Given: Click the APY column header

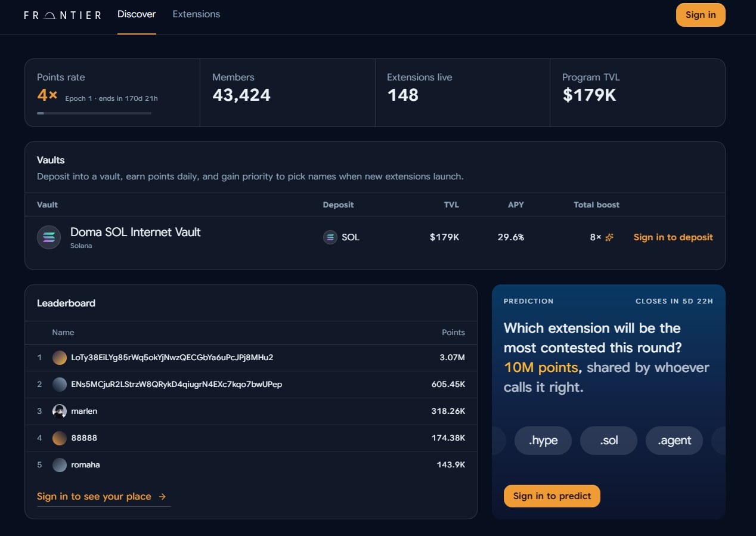Looking at the screenshot, I should pos(516,205).
